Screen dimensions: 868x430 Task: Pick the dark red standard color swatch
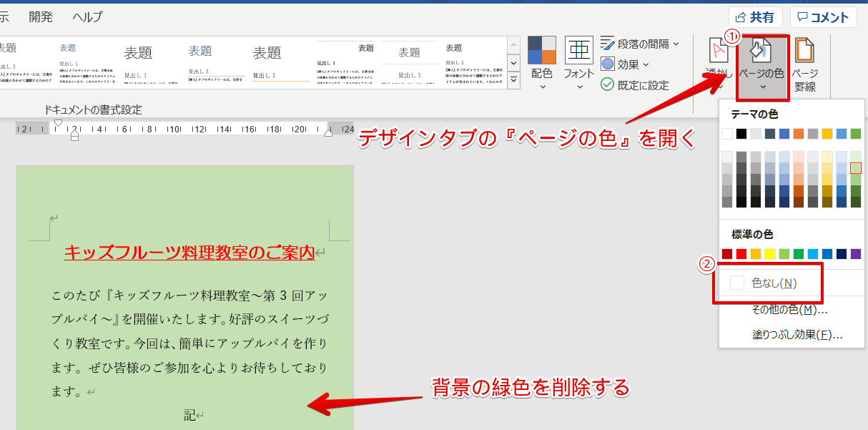(727, 253)
